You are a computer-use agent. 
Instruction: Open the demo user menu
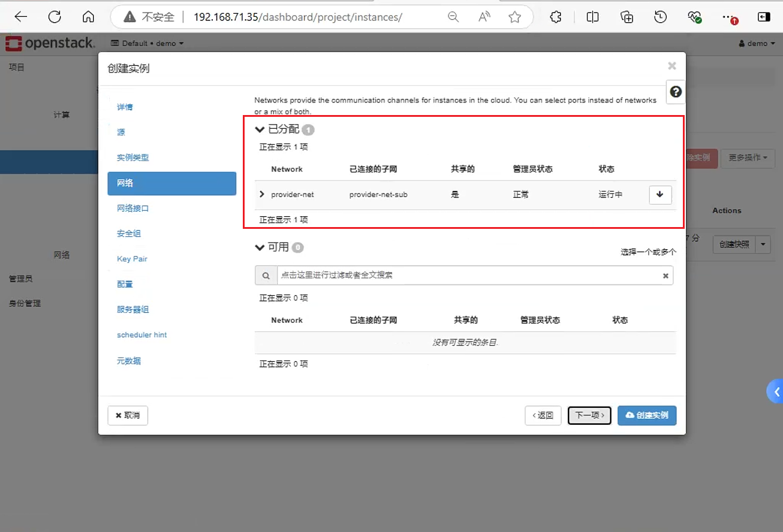(757, 43)
